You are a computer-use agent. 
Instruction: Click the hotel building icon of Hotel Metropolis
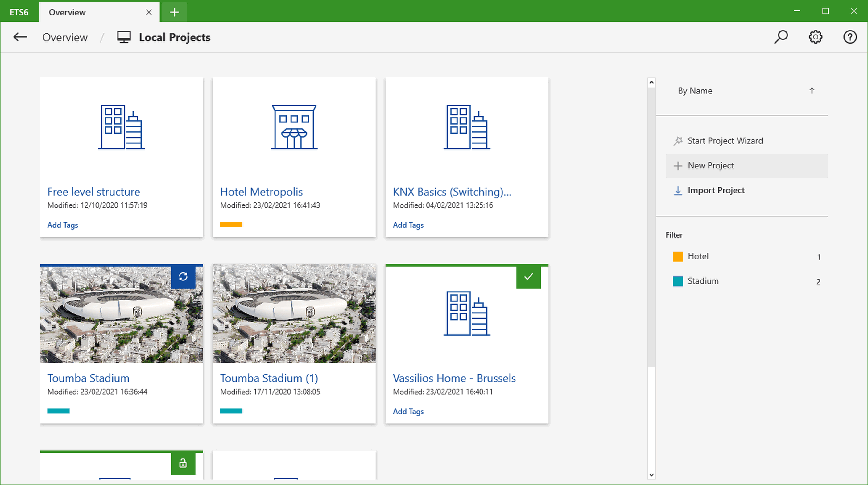[294, 127]
